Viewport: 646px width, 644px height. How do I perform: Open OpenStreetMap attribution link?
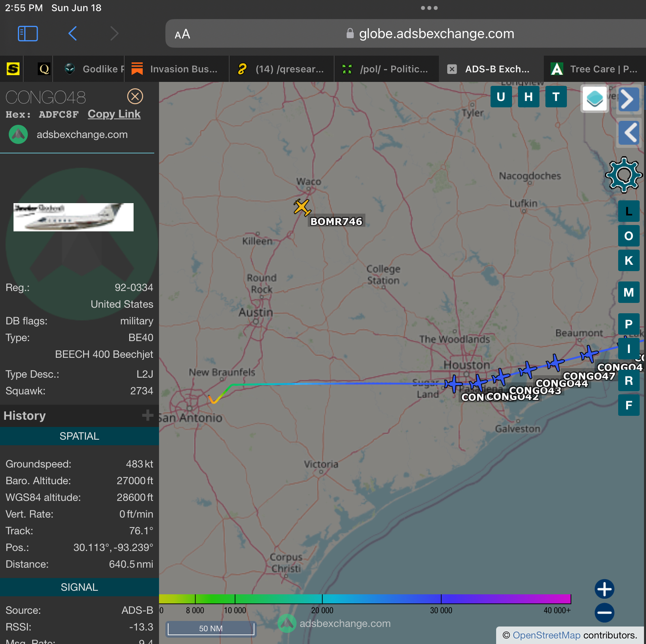(x=546, y=635)
